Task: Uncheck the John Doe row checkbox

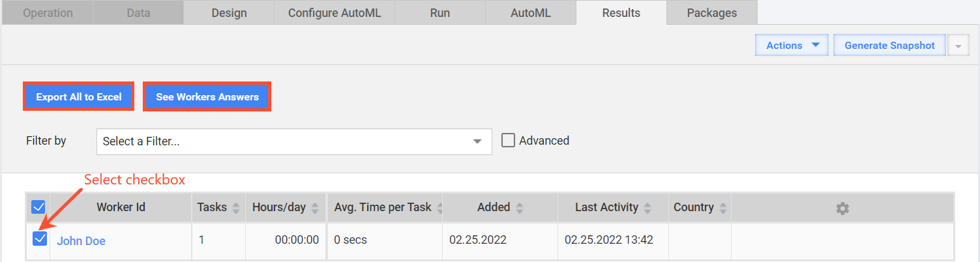Action: (x=40, y=239)
